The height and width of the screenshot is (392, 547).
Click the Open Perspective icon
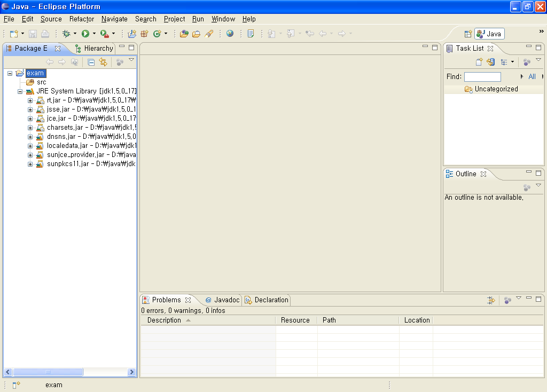468,34
